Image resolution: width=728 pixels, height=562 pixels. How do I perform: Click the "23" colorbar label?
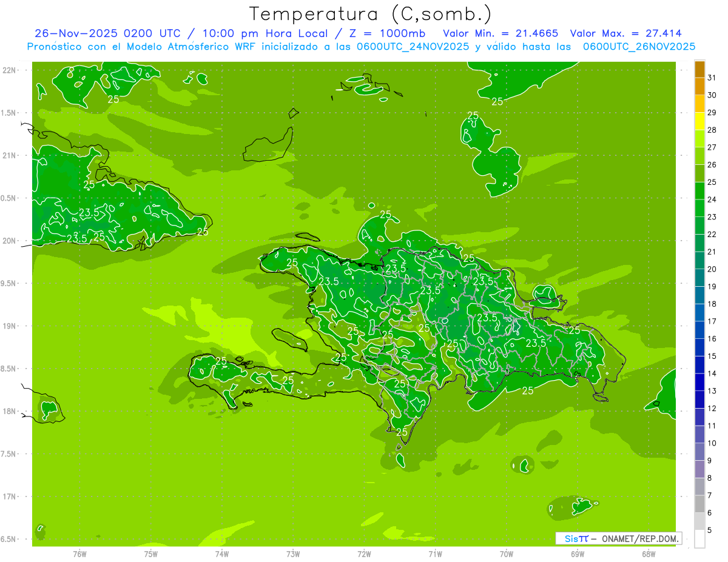712,217
